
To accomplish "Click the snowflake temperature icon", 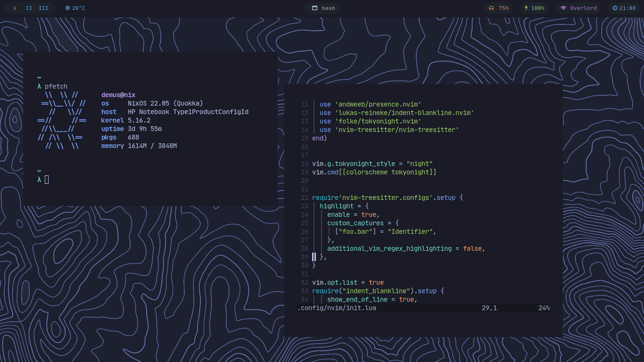I will coord(68,8).
